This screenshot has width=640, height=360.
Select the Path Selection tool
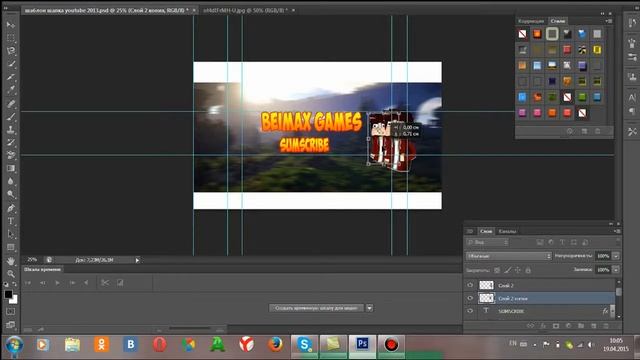[11, 234]
